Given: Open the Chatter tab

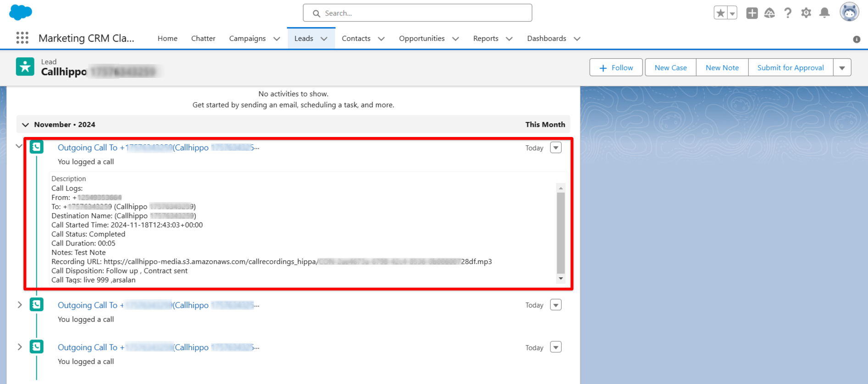Looking at the screenshot, I should 203,38.
